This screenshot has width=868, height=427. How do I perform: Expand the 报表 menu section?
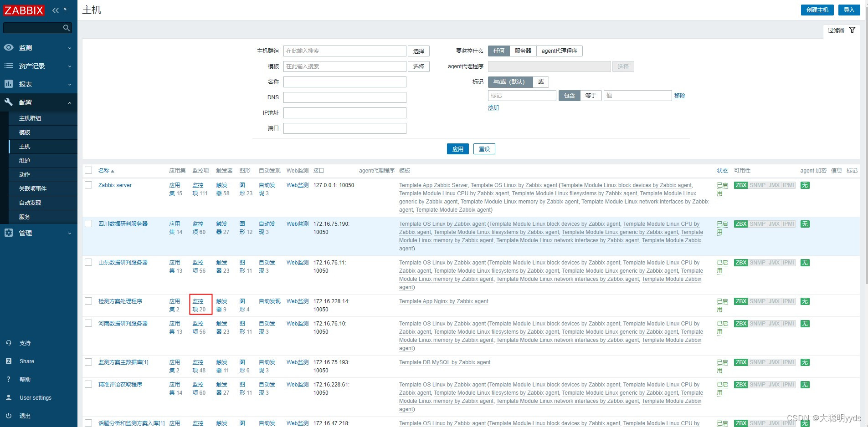[x=38, y=84]
